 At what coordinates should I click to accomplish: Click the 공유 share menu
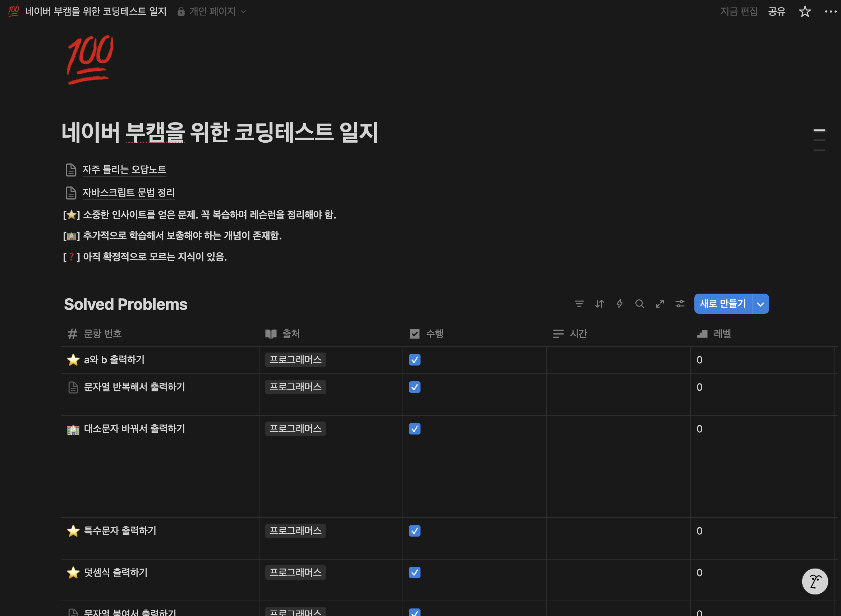[x=777, y=12]
